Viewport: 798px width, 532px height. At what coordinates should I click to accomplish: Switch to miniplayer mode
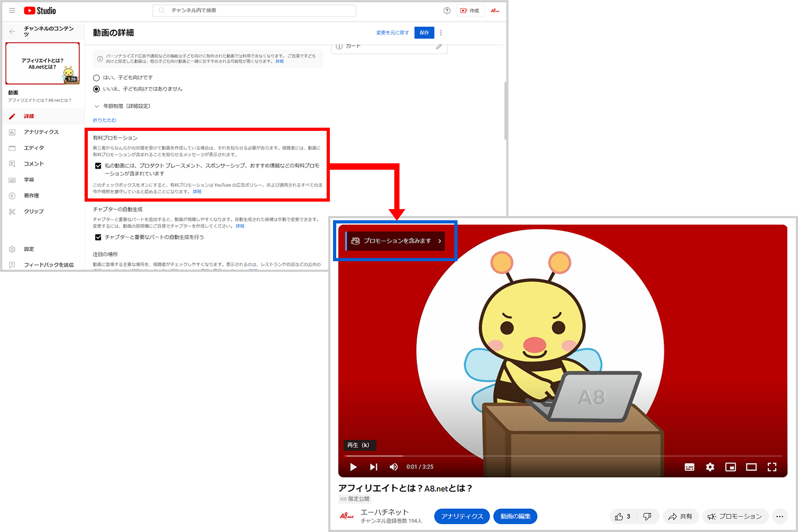(730, 467)
